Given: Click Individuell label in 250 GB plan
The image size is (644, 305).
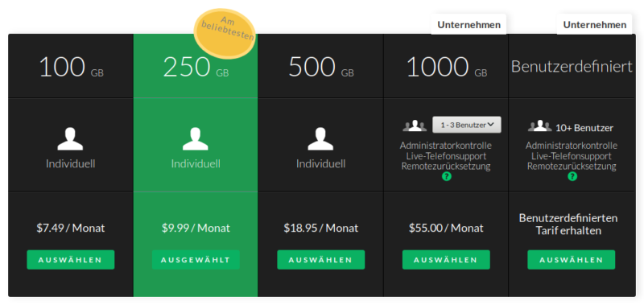Looking at the screenshot, I should 196,164.
